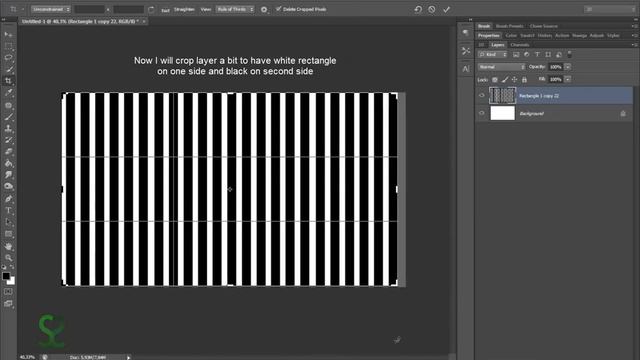Switch to the Color tab

point(511,36)
